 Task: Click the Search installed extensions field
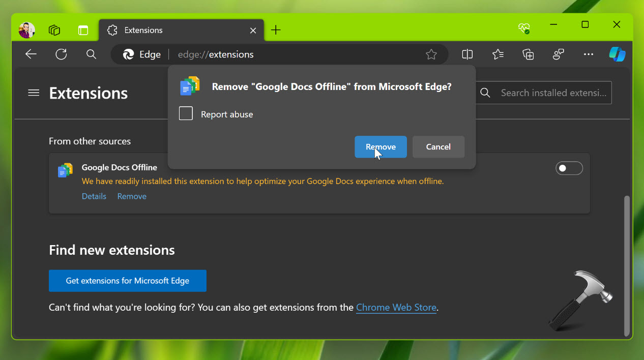pyautogui.click(x=553, y=93)
